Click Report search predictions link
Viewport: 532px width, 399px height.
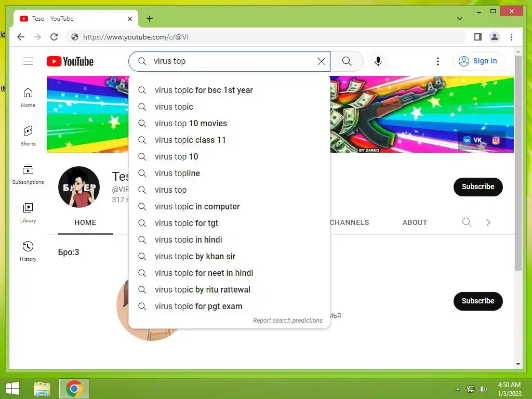[287, 321]
